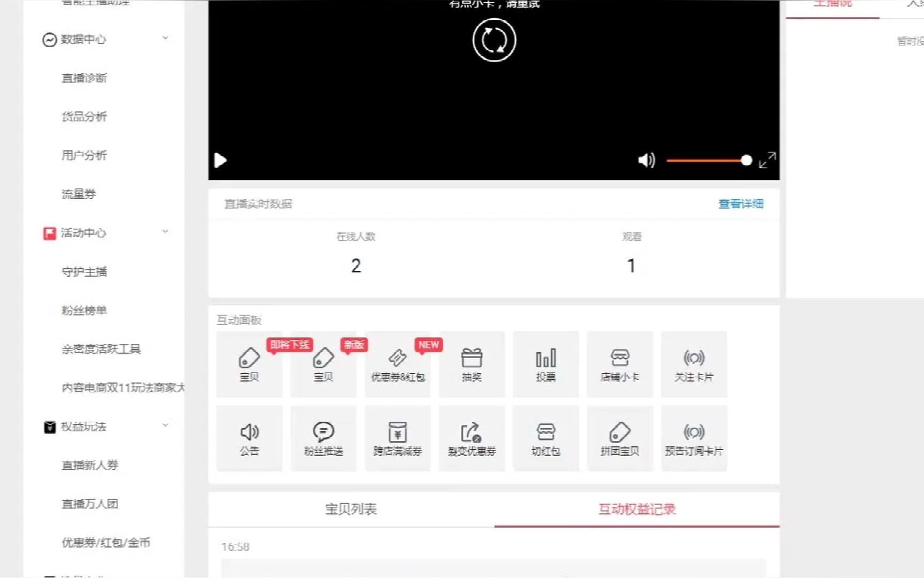Click the 16:58 record timestamp
The height and width of the screenshot is (578, 924).
235,547
